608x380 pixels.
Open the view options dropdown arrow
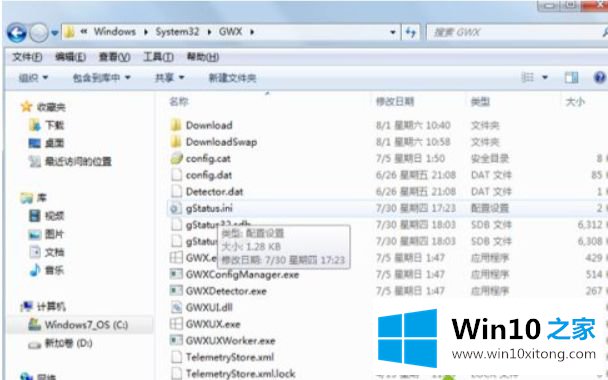coord(545,78)
